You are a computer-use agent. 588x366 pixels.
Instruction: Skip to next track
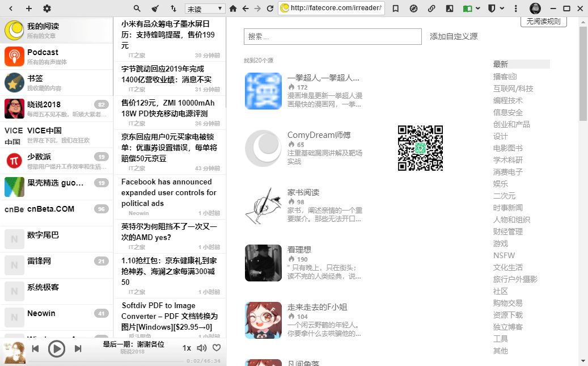tap(78, 349)
